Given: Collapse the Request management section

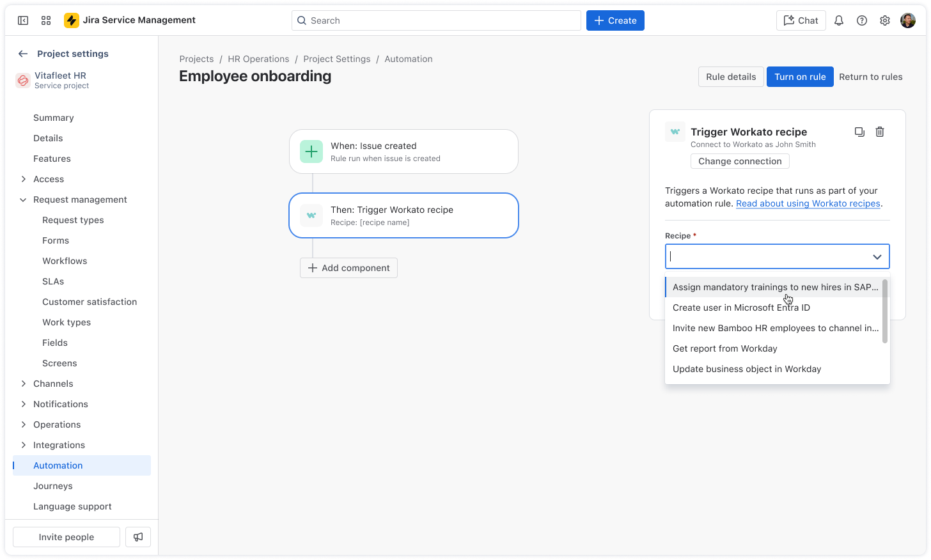Looking at the screenshot, I should tap(24, 199).
